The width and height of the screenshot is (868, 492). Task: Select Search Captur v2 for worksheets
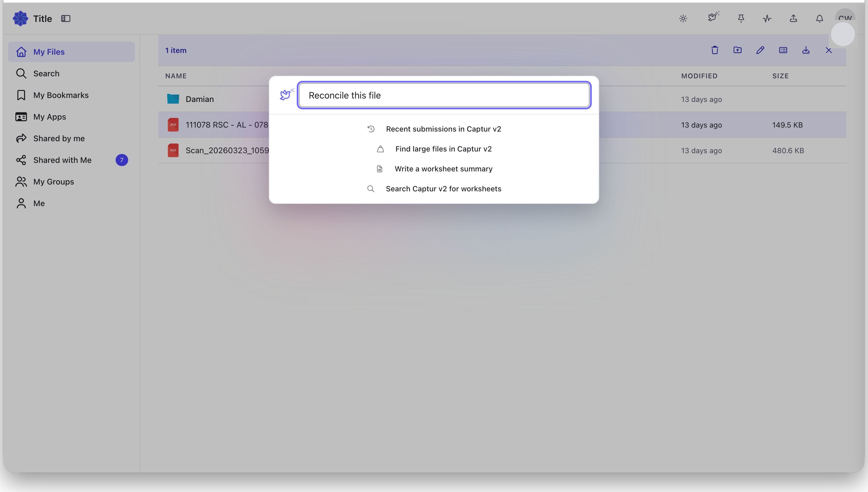tap(443, 189)
